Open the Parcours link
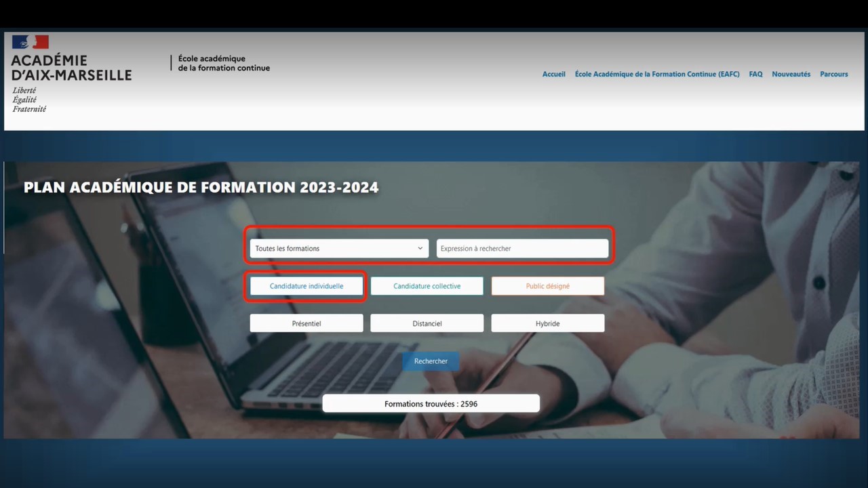 coord(834,75)
